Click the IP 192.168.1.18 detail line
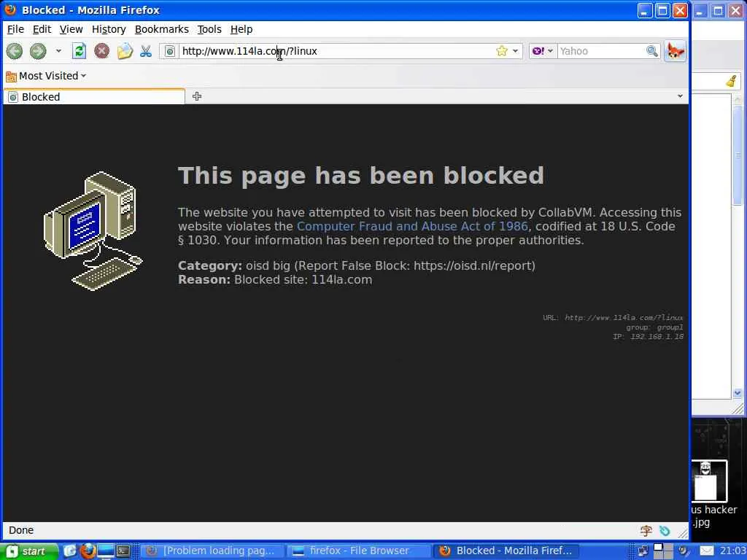This screenshot has width=747, height=560. click(x=648, y=337)
